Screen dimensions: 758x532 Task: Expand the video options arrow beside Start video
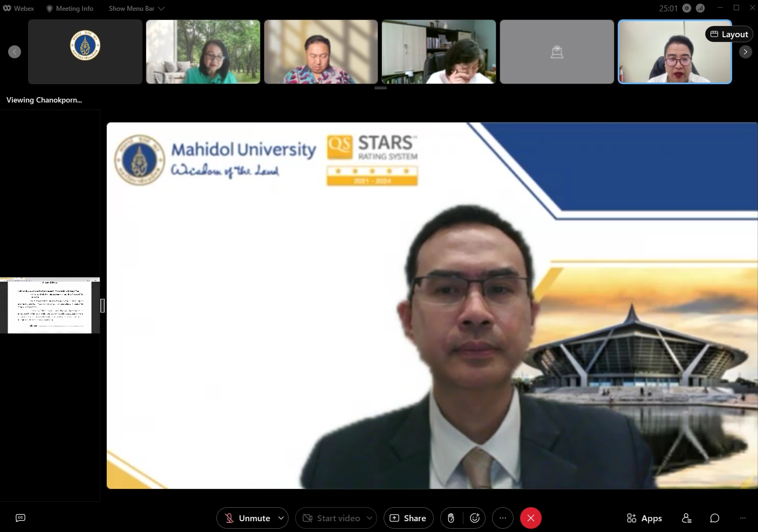370,518
